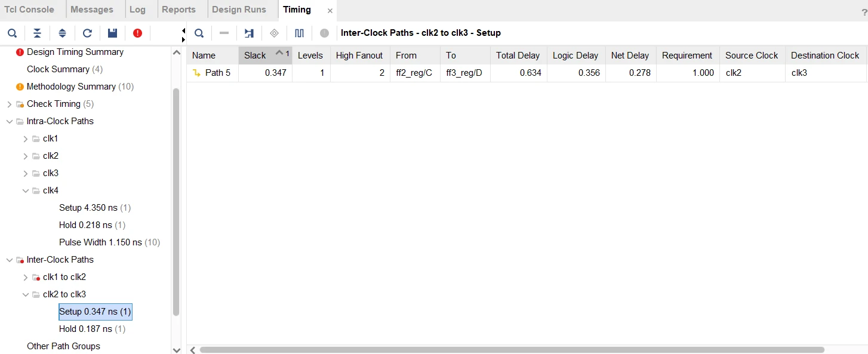Open the Clock Summary report

(64, 69)
